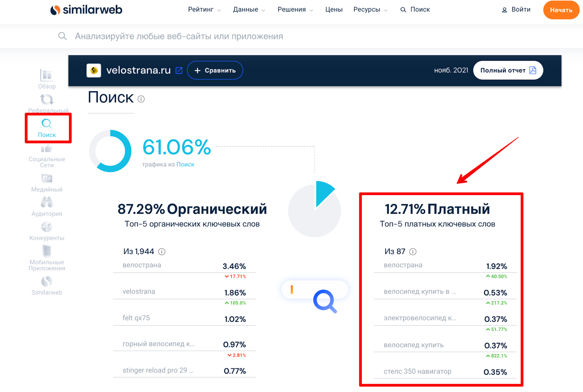Screen dimensions: 583x392
Task: Open Поиск in top navigation
Action: pos(415,9)
